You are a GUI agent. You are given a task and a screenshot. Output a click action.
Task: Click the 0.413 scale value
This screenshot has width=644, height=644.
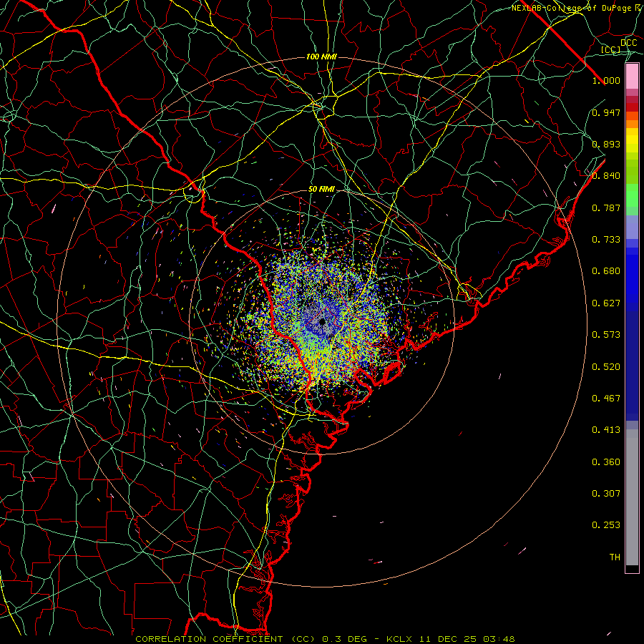pos(606,430)
